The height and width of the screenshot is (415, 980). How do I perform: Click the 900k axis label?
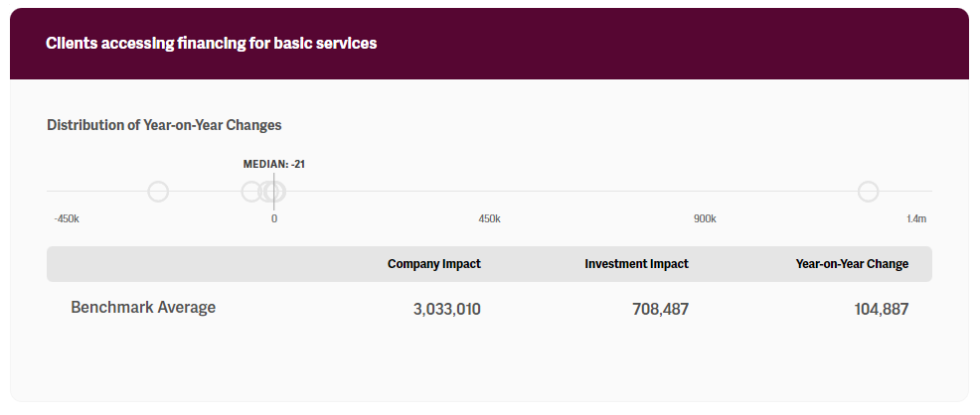(705, 218)
